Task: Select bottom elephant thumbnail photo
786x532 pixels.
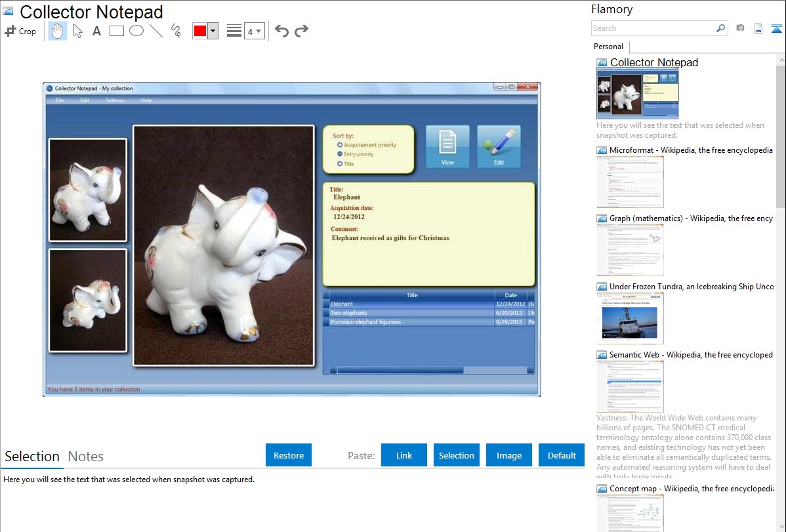Action: tap(88, 300)
